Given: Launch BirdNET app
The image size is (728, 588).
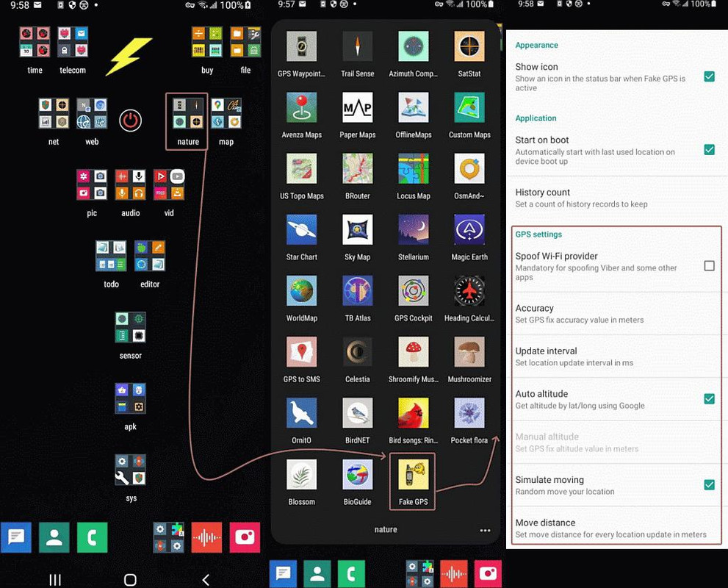Looking at the screenshot, I should pos(357,413).
